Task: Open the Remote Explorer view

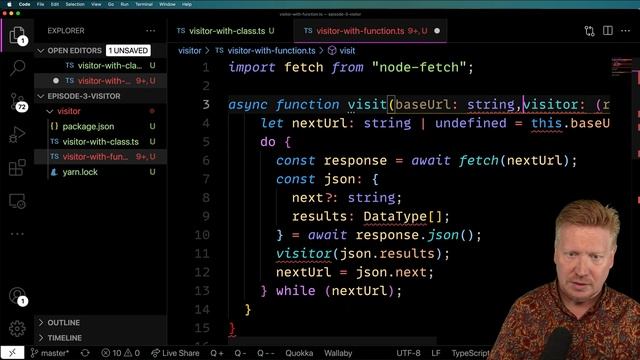Action: point(17,201)
